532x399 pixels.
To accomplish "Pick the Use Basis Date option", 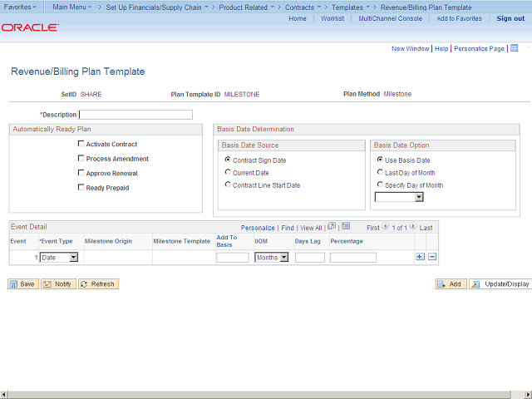I will coord(380,160).
